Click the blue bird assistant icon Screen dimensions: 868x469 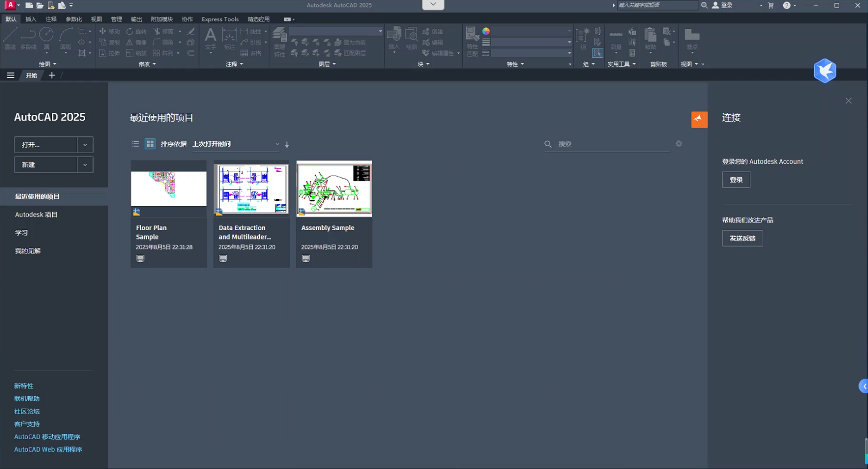tap(825, 71)
